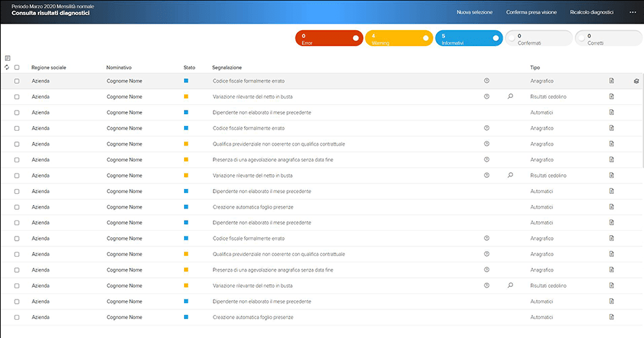Select 'Azienda' in the highlighted first row
Screen dimensions: 644x338
click(x=41, y=81)
